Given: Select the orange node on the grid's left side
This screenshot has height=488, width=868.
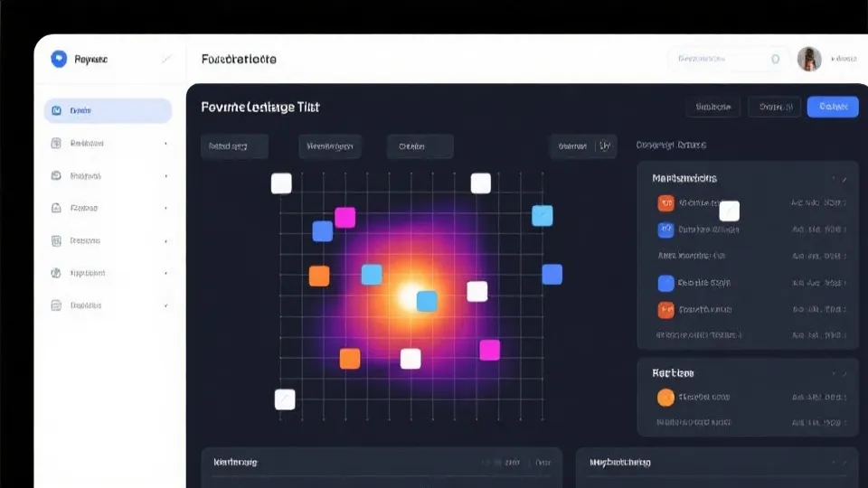Looking at the screenshot, I should pyautogui.click(x=319, y=276).
